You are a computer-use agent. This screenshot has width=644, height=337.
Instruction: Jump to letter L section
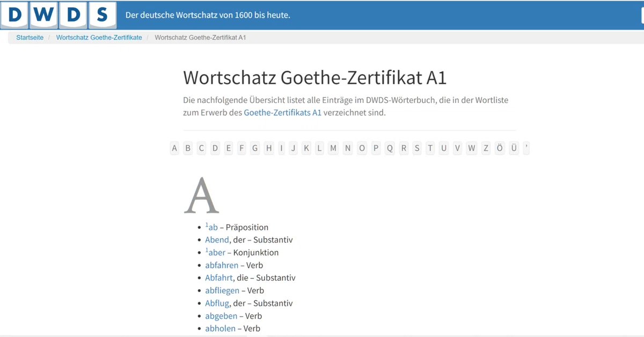[319, 148]
